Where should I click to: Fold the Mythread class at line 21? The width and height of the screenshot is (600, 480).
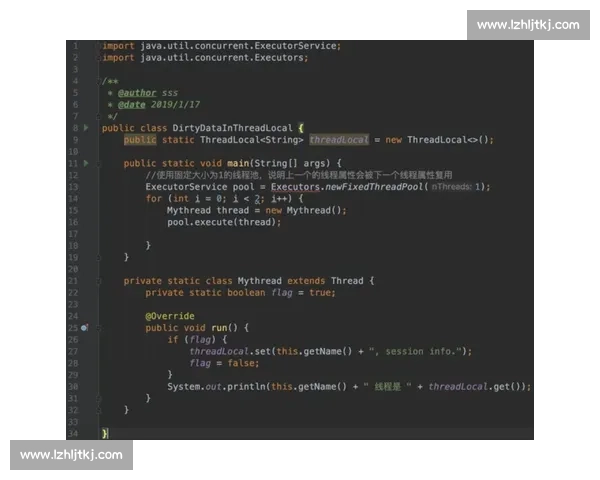tap(99, 281)
